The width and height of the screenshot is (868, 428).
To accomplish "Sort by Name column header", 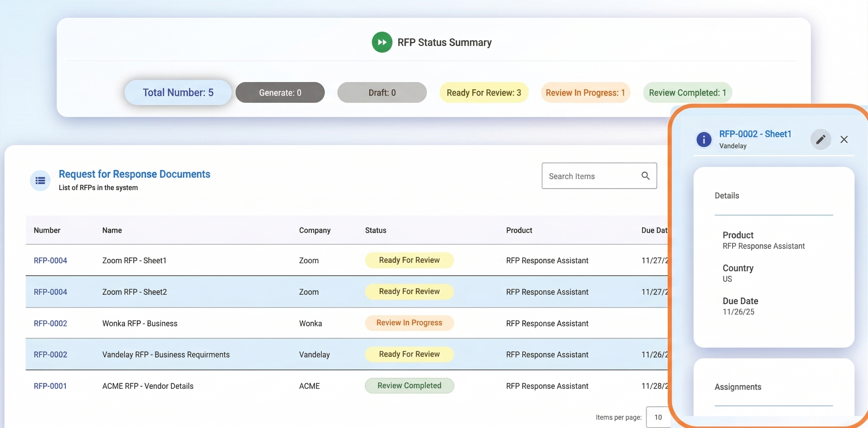I will click(112, 230).
